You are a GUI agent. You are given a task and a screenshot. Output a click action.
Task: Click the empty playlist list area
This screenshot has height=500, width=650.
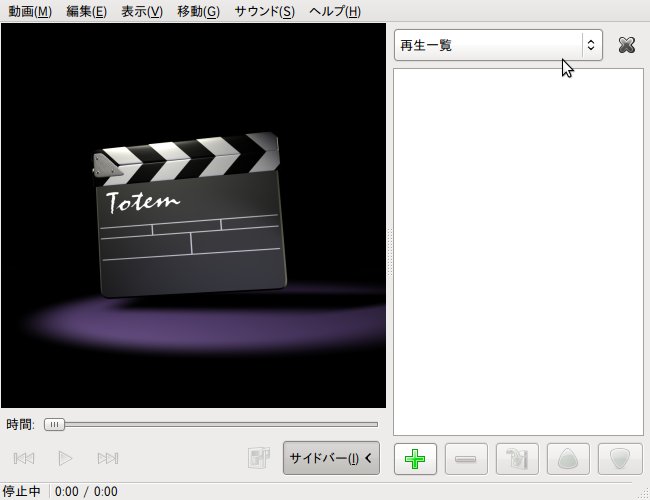(518, 252)
